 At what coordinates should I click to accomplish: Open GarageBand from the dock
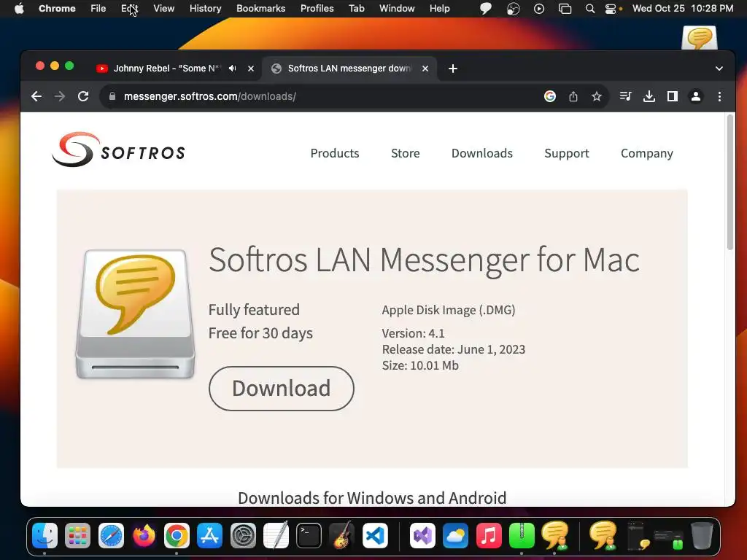[342, 535]
